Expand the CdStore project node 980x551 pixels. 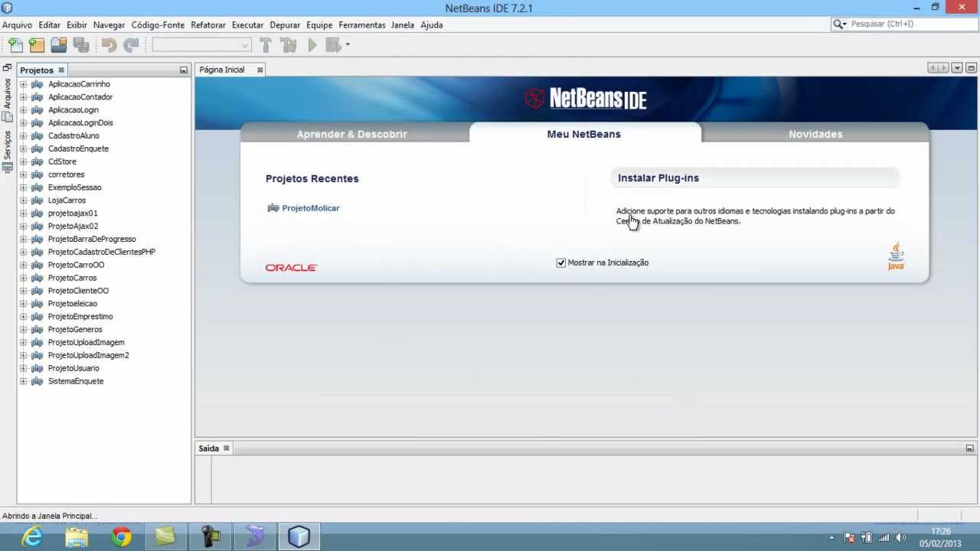click(x=23, y=161)
